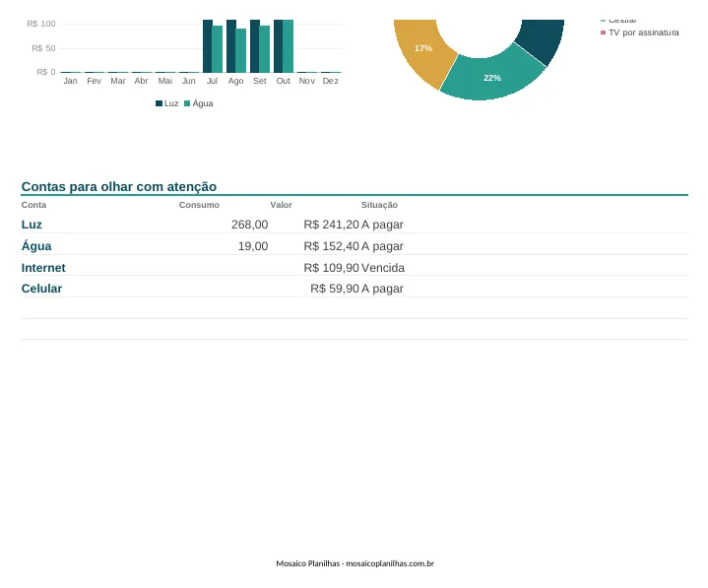Screen dimensions: 708x588
Task: Select the amount R$ 109,90
Action: pyautogui.click(x=332, y=268)
